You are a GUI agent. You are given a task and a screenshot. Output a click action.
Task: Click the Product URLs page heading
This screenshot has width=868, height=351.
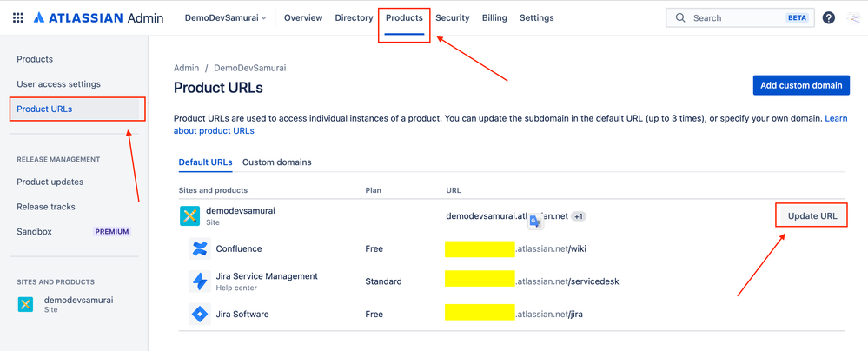tap(218, 88)
